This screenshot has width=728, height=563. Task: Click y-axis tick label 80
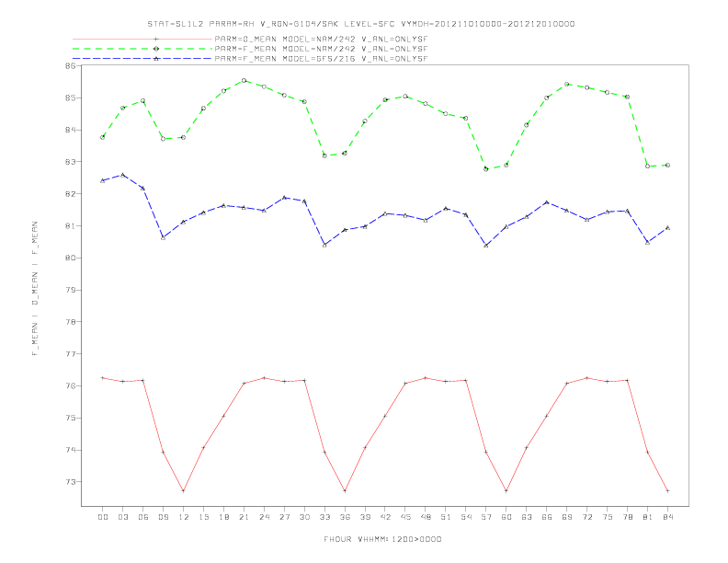click(x=71, y=258)
